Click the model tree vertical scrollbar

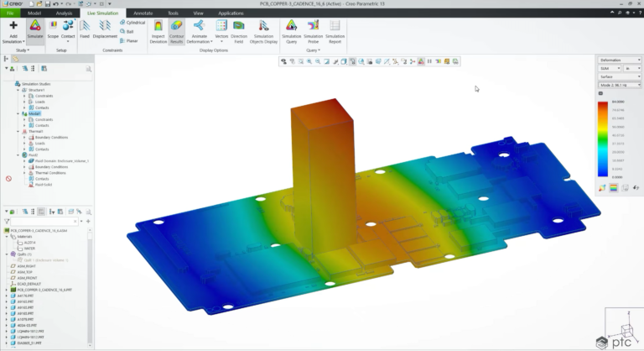point(90,287)
